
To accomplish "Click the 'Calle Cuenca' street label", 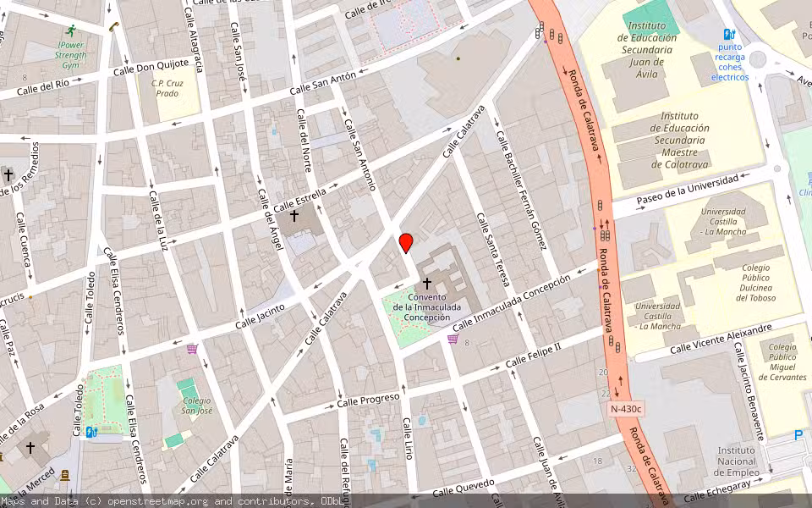I will tap(24, 240).
